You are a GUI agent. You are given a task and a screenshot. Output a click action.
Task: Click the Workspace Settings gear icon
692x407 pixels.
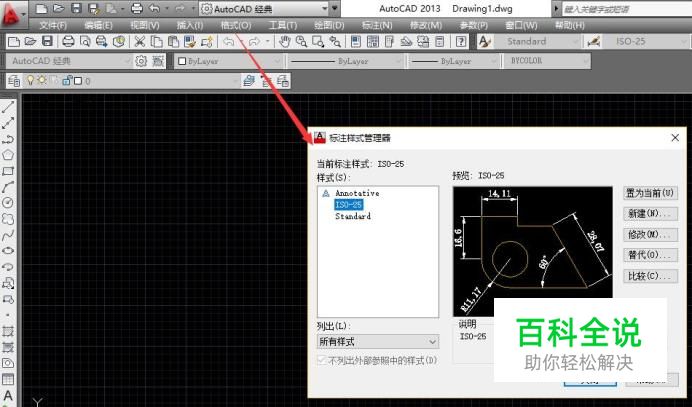141,61
